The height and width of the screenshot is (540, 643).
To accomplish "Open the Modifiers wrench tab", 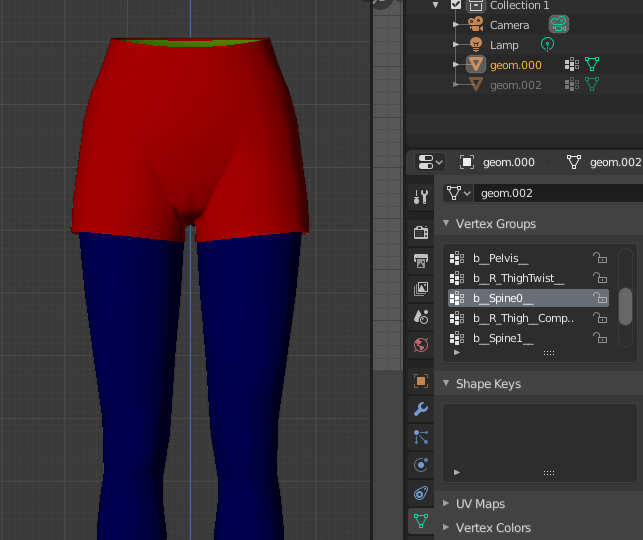I will pyautogui.click(x=421, y=409).
